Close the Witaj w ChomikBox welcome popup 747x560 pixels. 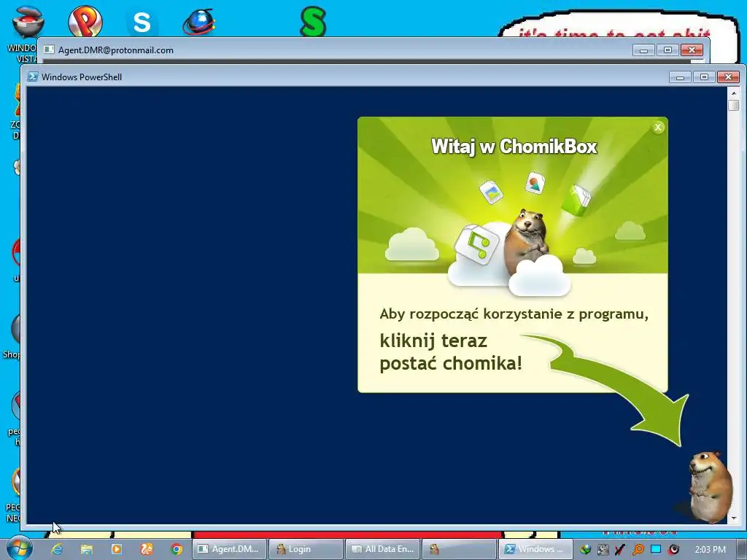click(x=658, y=127)
